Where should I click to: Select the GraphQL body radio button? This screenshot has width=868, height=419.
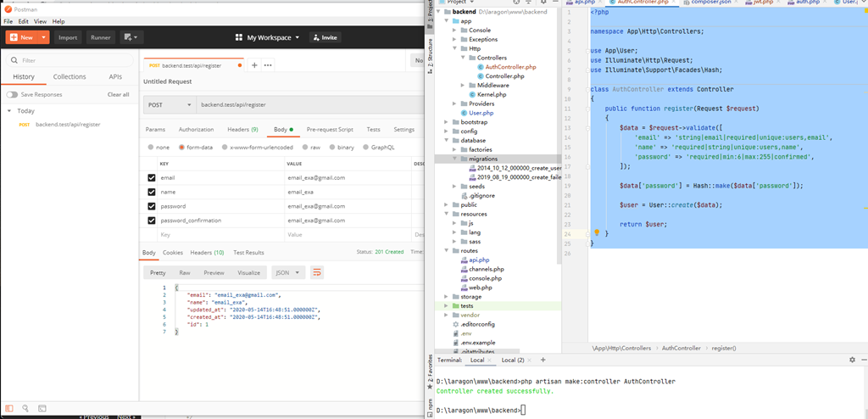point(366,148)
